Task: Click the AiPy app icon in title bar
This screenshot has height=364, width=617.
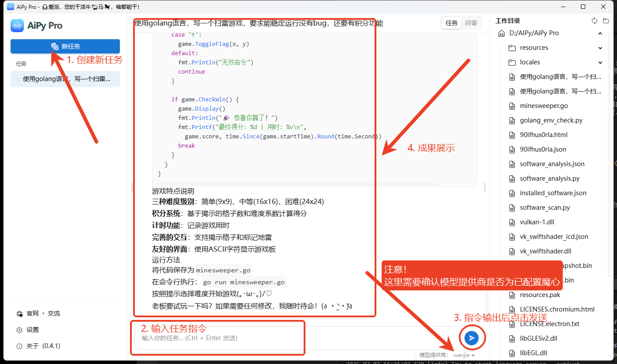Action: 11,7
